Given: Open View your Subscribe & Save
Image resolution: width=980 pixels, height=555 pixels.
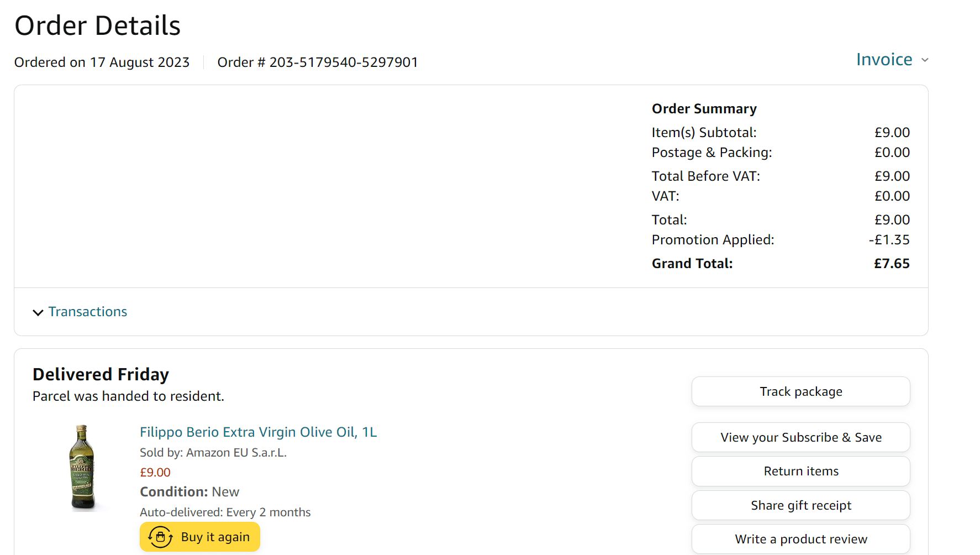Looking at the screenshot, I should 801,437.
